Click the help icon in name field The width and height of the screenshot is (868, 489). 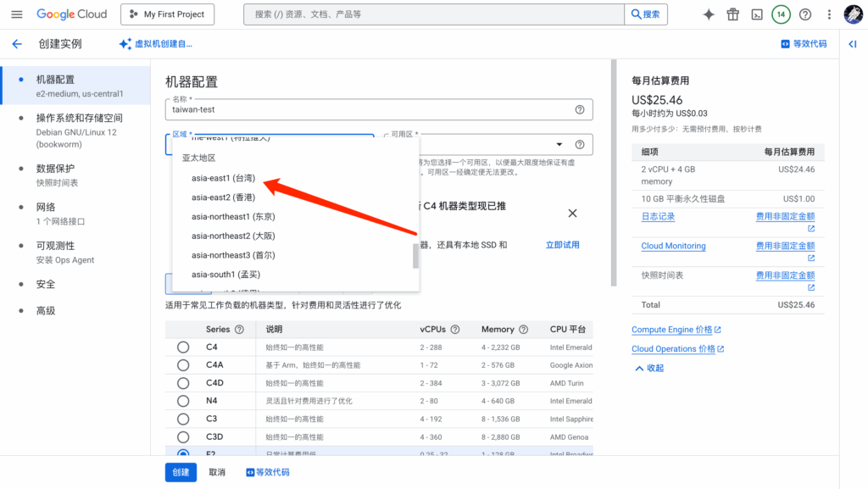(580, 109)
